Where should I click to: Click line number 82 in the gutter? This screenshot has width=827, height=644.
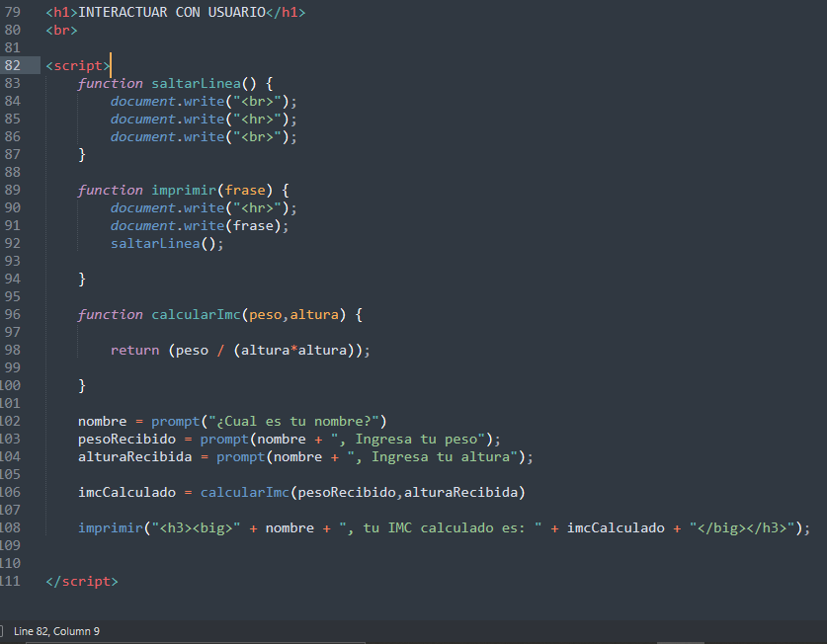pyautogui.click(x=13, y=65)
